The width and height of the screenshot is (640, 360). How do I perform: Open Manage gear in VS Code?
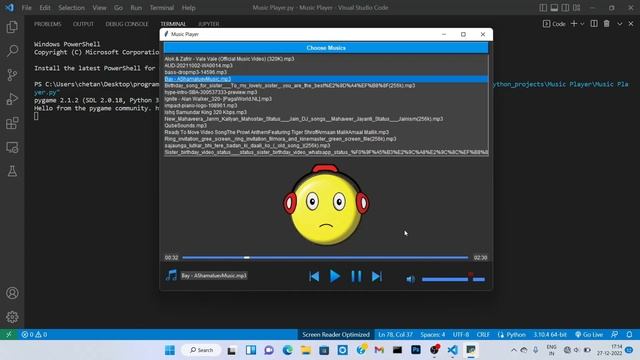(12, 317)
